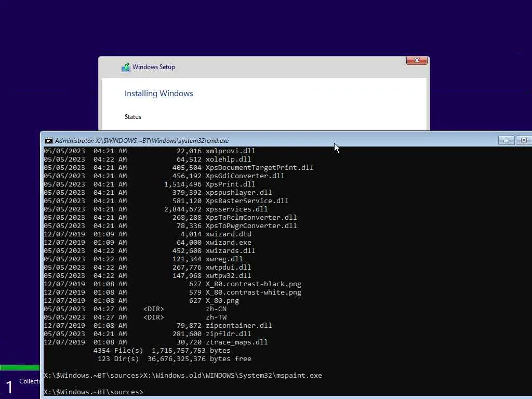Select X_80.contrast-black.png in listing
Image resolution: width=532 pixels, height=399 pixels.
click(x=254, y=284)
